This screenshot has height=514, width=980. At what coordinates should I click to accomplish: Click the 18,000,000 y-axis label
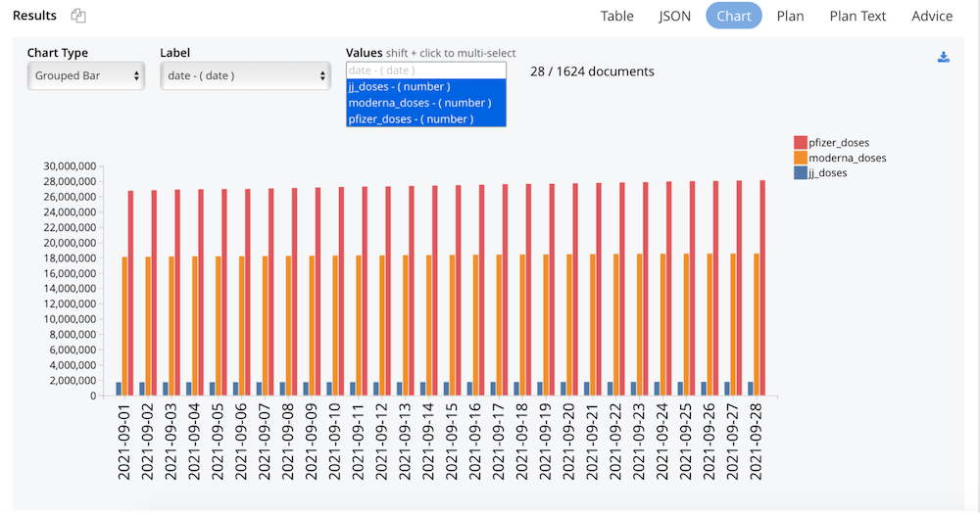70,257
